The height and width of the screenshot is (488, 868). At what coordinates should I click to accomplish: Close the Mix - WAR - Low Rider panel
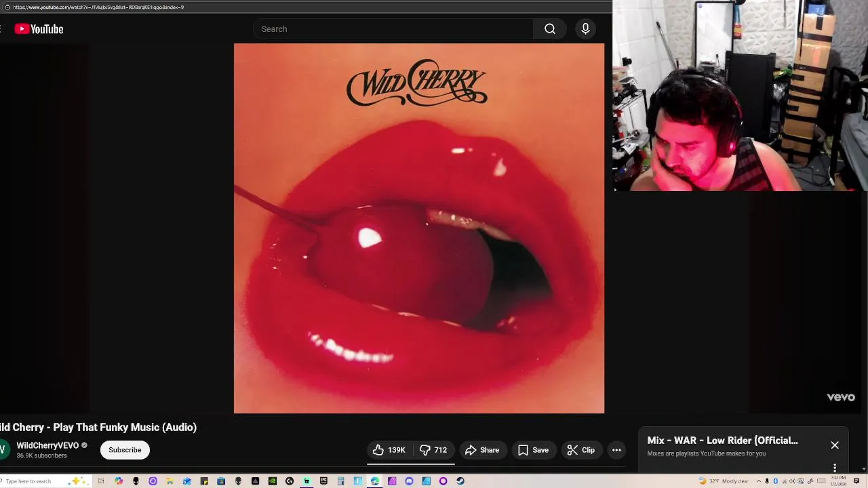(835, 445)
